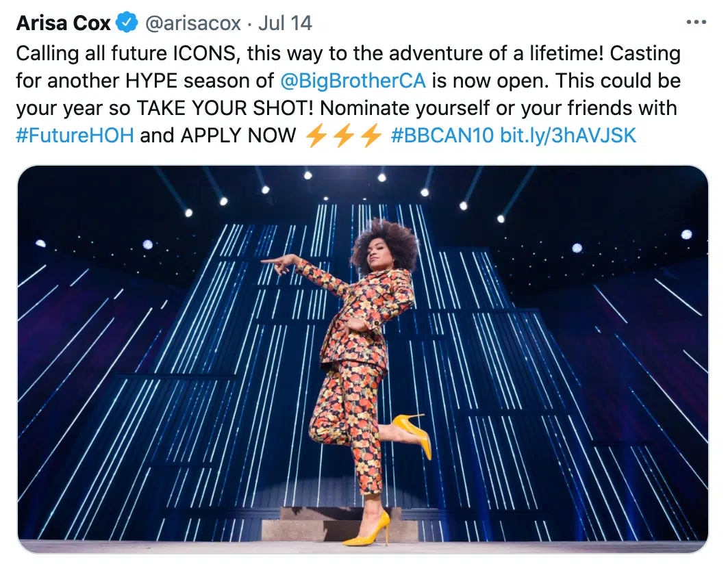Open the #BBCAN10 hashtag
Screen dimensions: 728x564
[x=442, y=136]
